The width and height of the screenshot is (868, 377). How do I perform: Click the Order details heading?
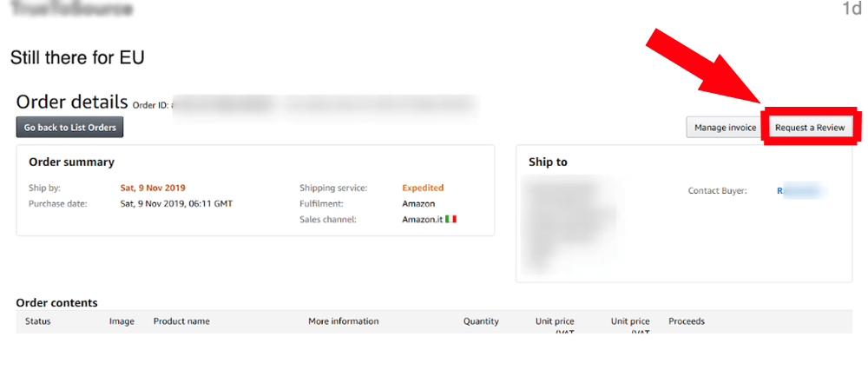72,103
